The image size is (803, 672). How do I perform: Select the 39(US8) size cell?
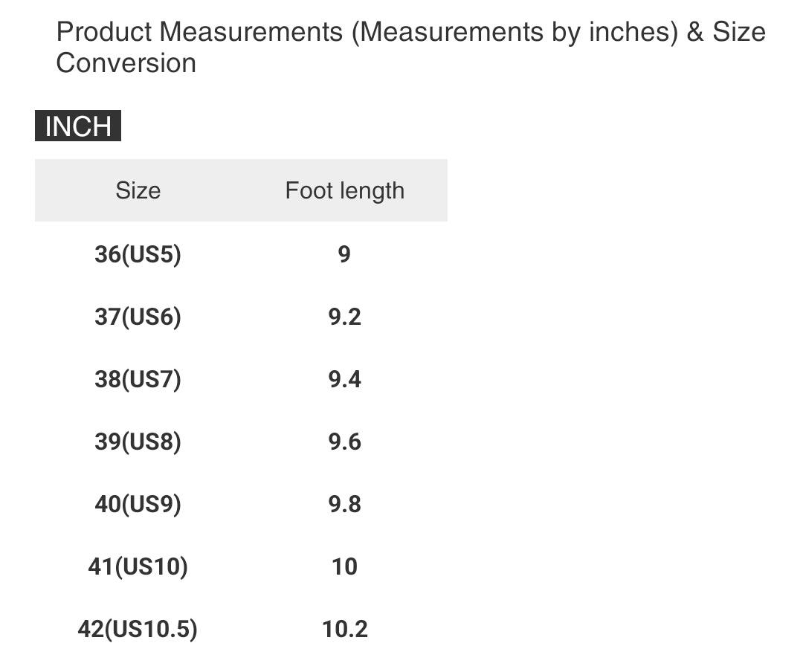coord(138,442)
